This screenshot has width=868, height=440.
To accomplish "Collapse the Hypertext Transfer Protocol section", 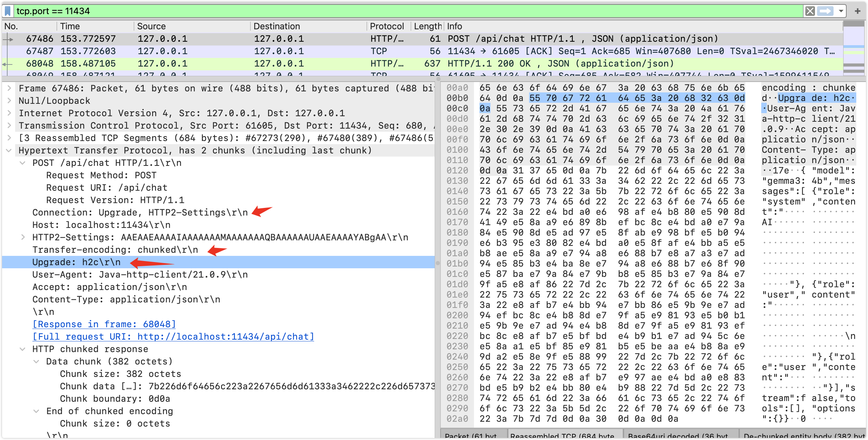I will coord(9,150).
